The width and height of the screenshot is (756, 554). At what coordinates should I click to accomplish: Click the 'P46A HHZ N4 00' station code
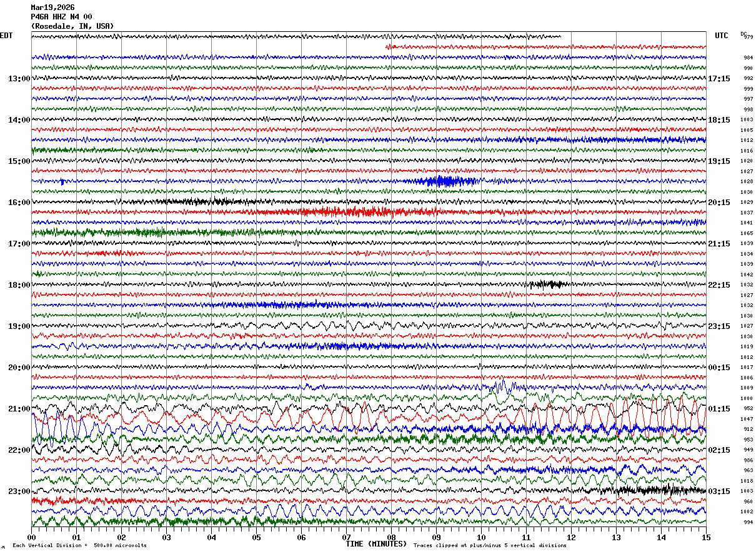point(61,17)
